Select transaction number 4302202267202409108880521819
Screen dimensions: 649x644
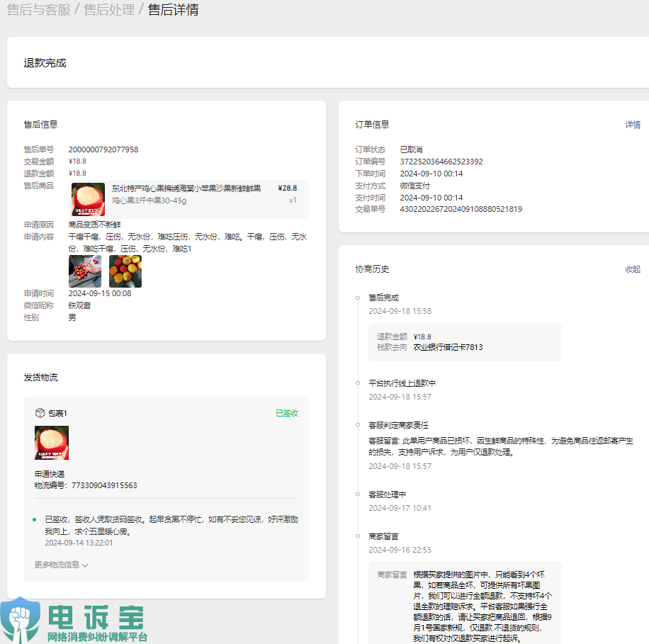tap(461, 209)
